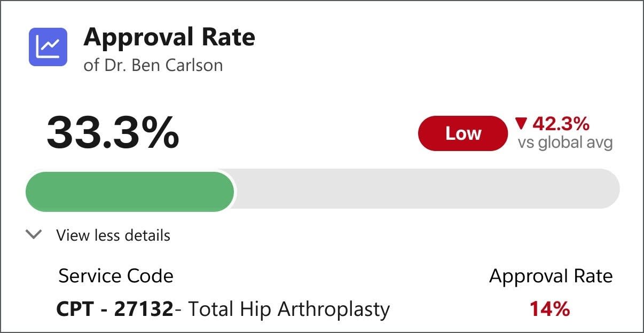Select the Service Code column header

115,276
